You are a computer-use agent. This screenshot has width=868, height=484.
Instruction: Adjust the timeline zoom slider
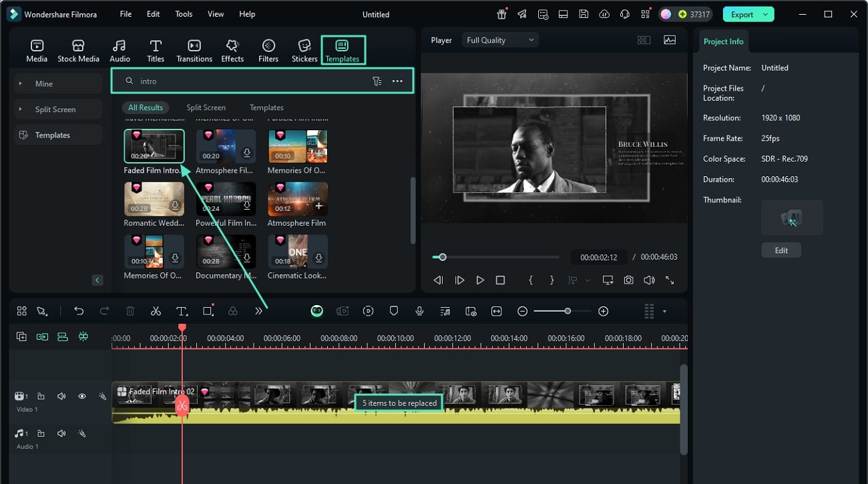coord(562,311)
